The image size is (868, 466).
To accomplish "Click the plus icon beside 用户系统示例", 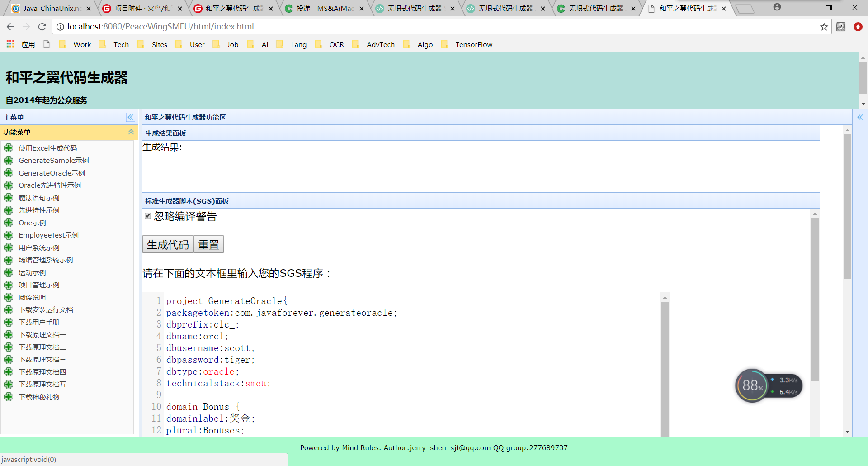I will pyautogui.click(x=9, y=247).
